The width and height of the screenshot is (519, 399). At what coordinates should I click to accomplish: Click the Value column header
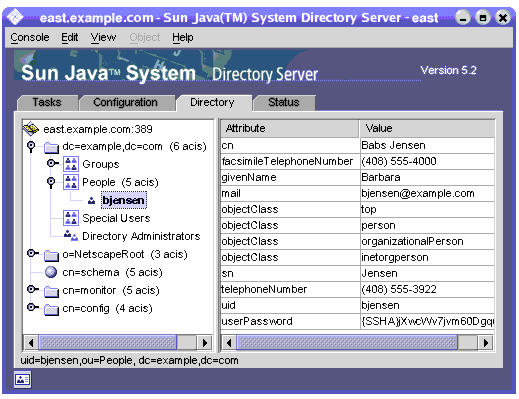427,128
